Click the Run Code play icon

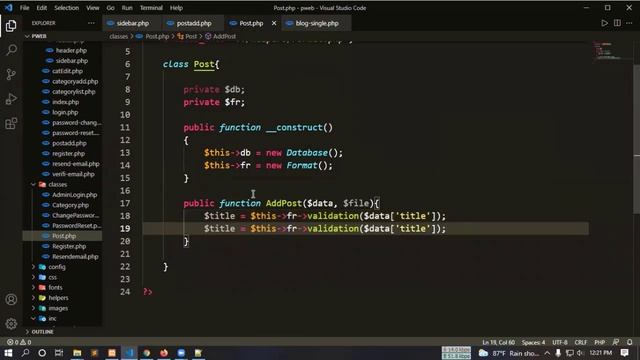pos(604,23)
